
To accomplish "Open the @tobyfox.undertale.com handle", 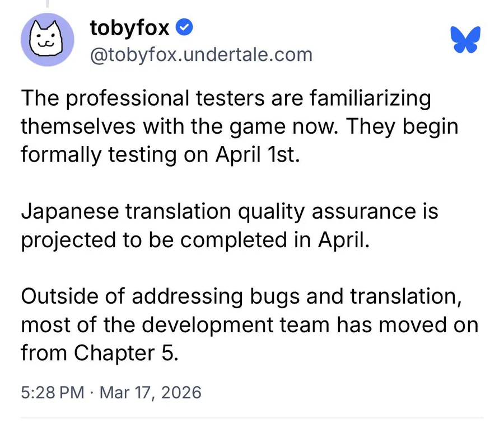I will point(201,55).
